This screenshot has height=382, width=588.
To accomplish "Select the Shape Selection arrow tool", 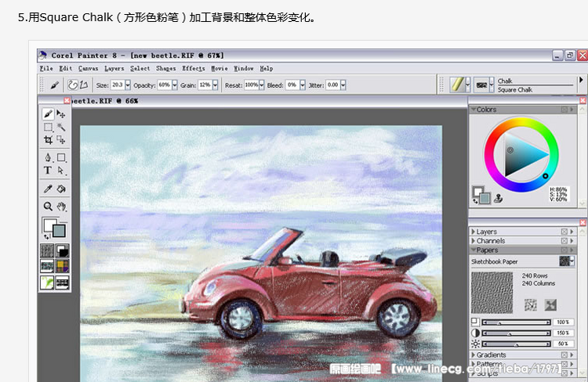I will (60, 170).
